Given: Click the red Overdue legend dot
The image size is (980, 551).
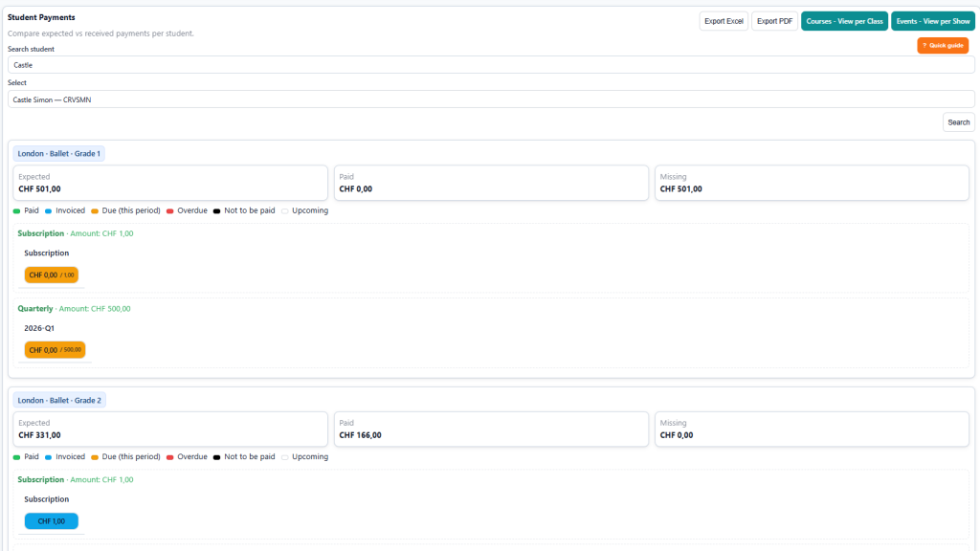Looking at the screenshot, I should pyautogui.click(x=170, y=210).
